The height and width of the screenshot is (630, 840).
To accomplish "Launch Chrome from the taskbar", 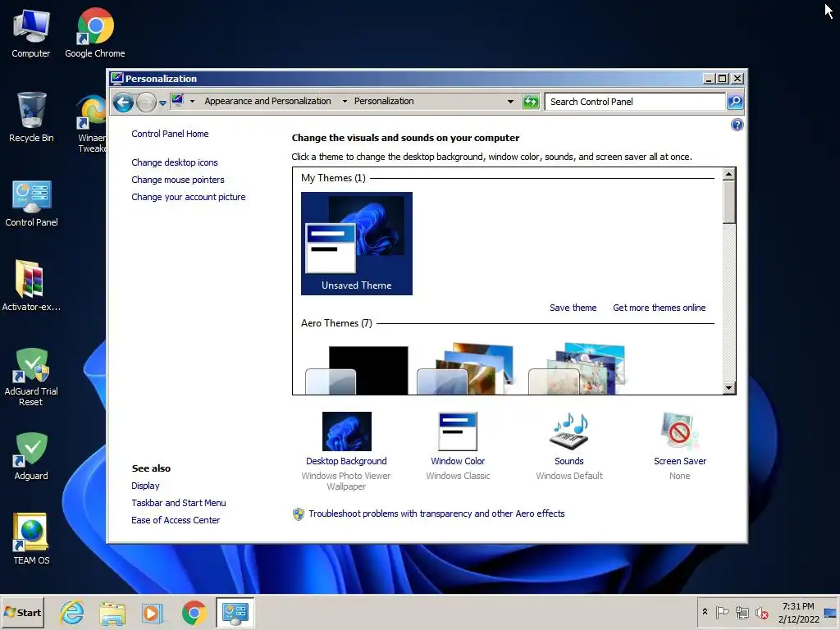I will 194,613.
